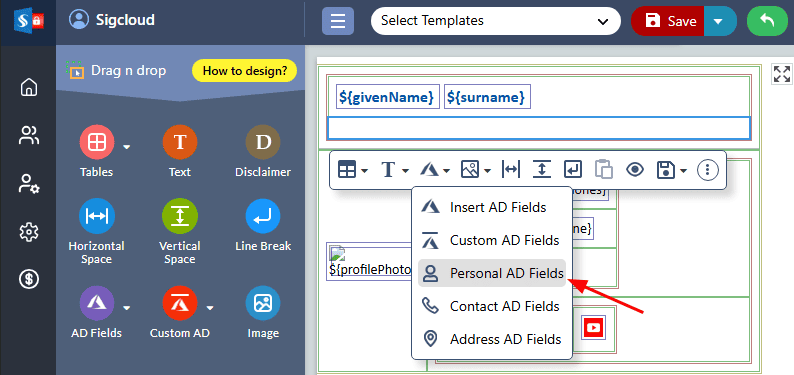794x375 pixels.
Task: Choose Contact AD Fields from menu
Action: [x=492, y=306]
